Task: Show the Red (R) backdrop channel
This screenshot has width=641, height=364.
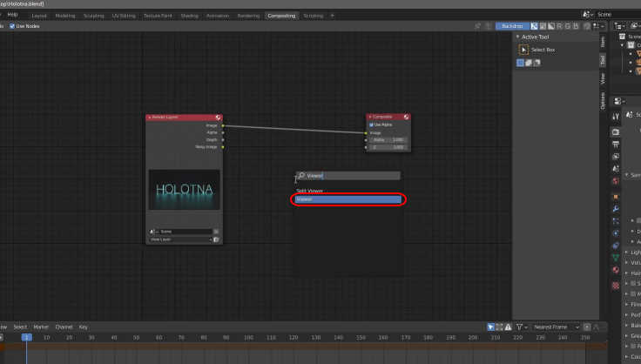Action: pos(559,26)
